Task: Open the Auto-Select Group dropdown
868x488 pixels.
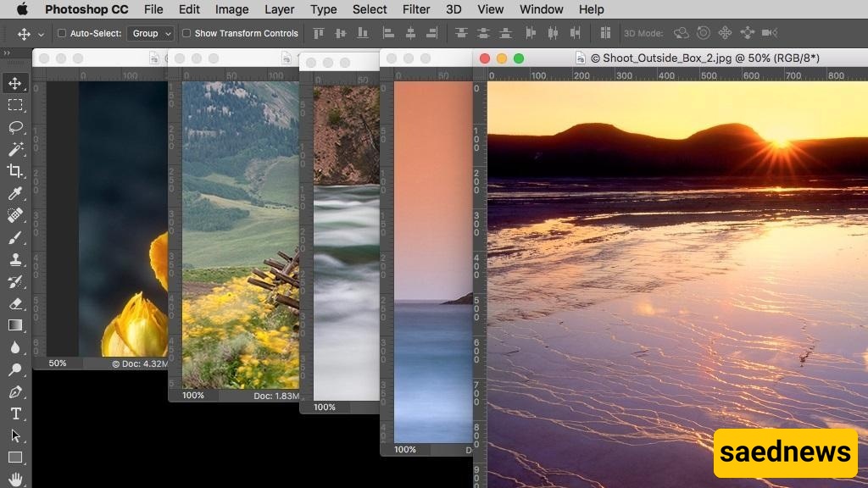Action: [x=151, y=34]
